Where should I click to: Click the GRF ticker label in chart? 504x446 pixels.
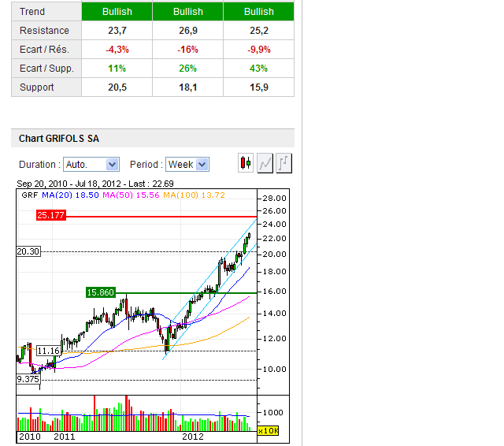[x=30, y=195]
